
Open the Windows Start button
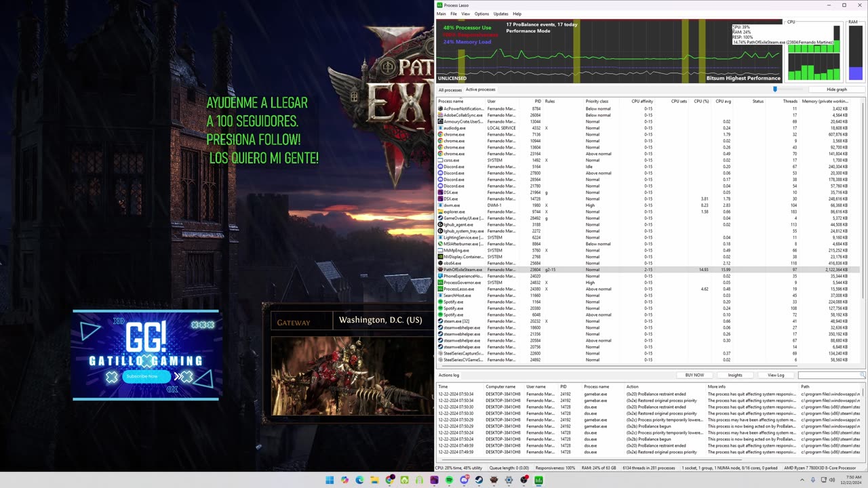[x=330, y=480]
